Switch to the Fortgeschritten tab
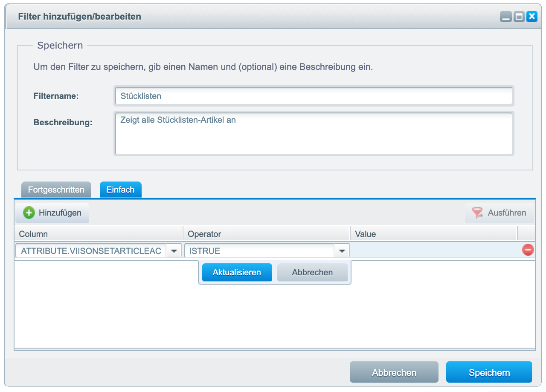 coord(56,190)
